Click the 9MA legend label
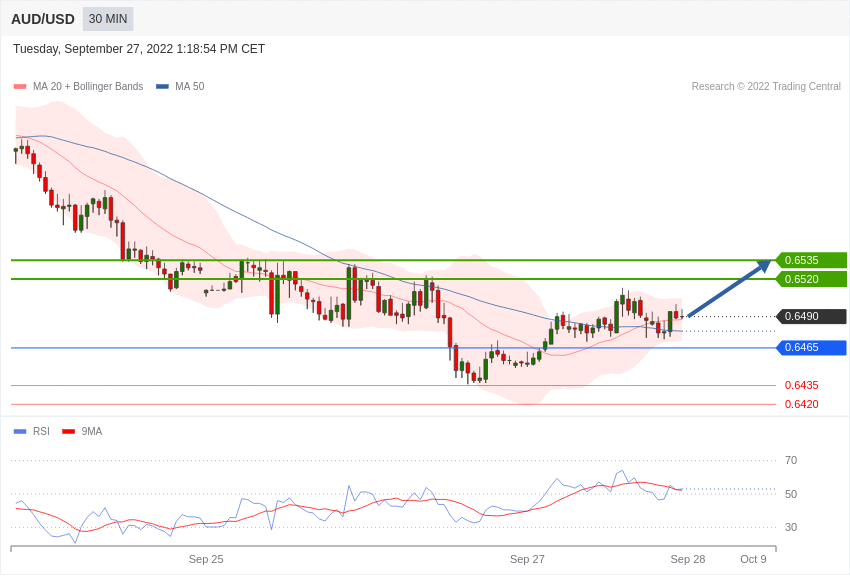Screen dimensions: 850x576 92,432
